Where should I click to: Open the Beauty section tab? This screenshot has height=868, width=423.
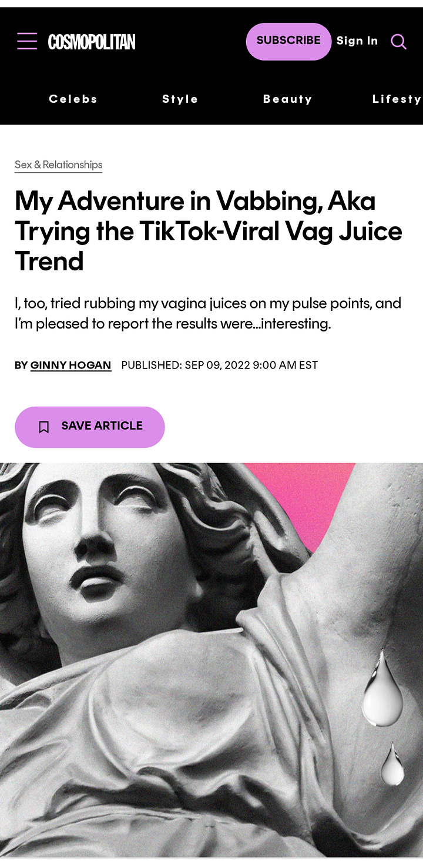287,99
